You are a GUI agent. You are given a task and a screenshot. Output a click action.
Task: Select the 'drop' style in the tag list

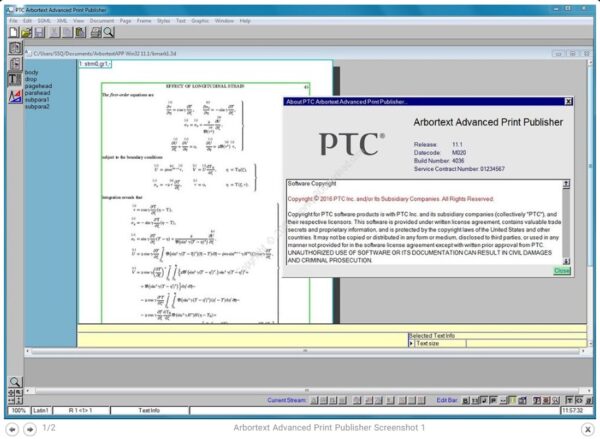click(x=31, y=79)
